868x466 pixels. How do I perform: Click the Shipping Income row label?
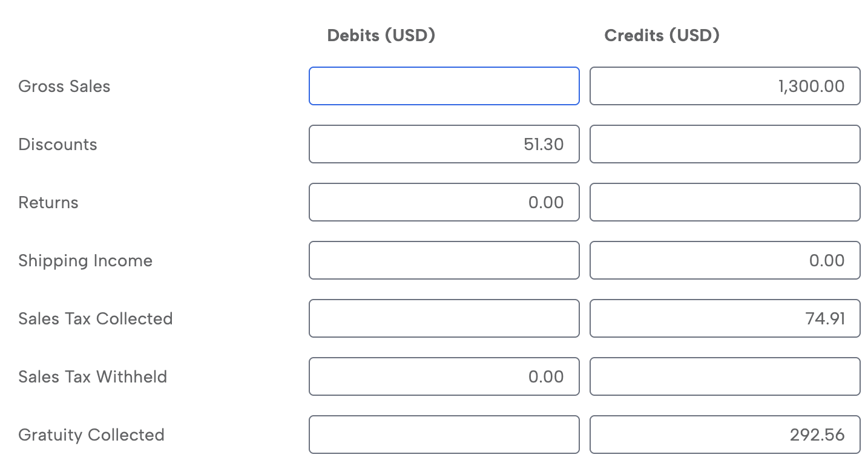point(85,261)
